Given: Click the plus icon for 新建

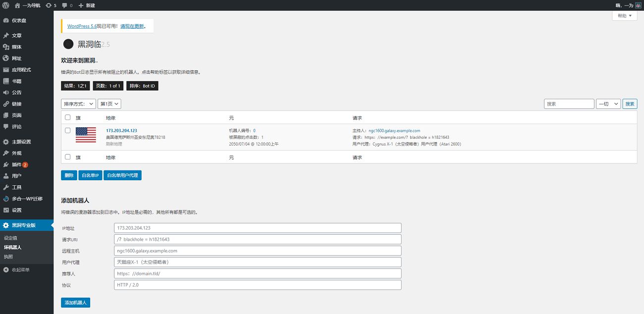Looking at the screenshot, I should pyautogui.click(x=81, y=5).
